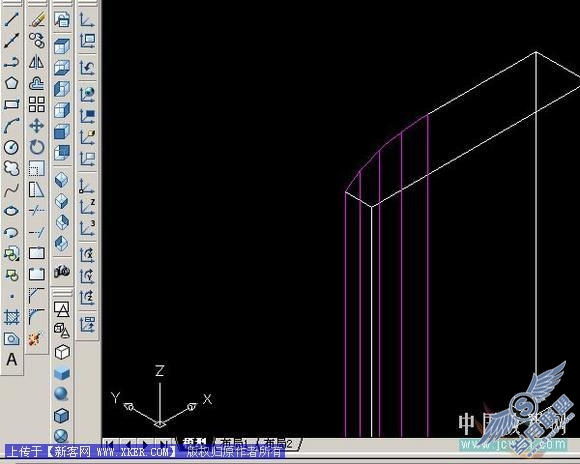The height and width of the screenshot is (464, 580).
Task: Apply the Fillet modify tool
Action: 36,317
